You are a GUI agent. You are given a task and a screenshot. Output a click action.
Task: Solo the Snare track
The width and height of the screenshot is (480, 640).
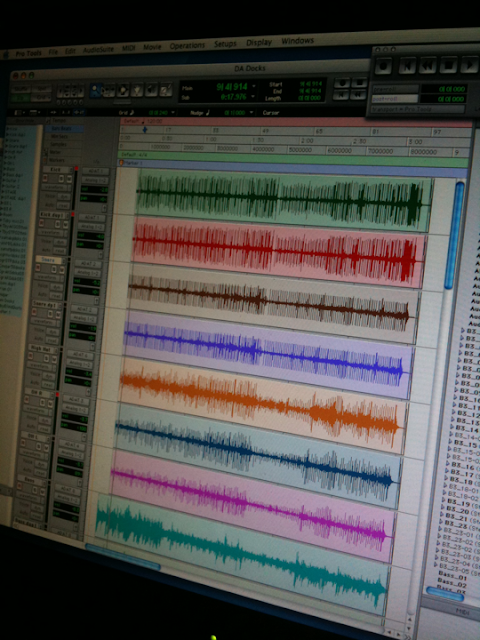pos(54,269)
